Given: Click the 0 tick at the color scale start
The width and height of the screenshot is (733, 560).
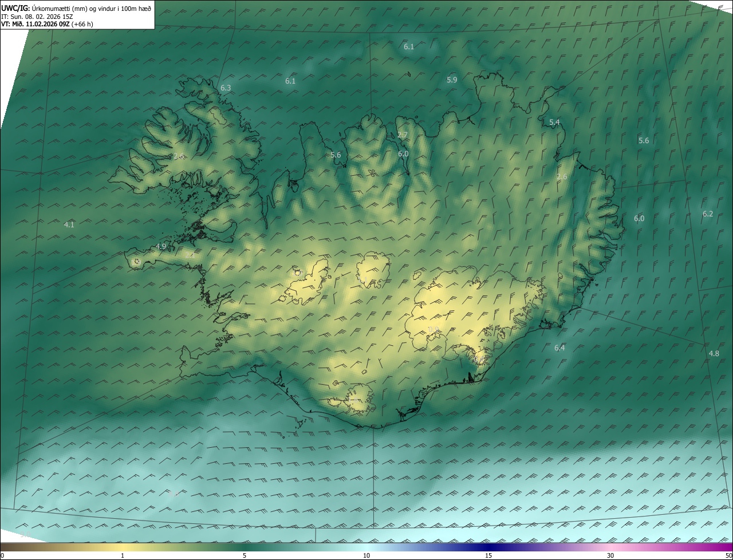Looking at the screenshot, I should (2, 555).
